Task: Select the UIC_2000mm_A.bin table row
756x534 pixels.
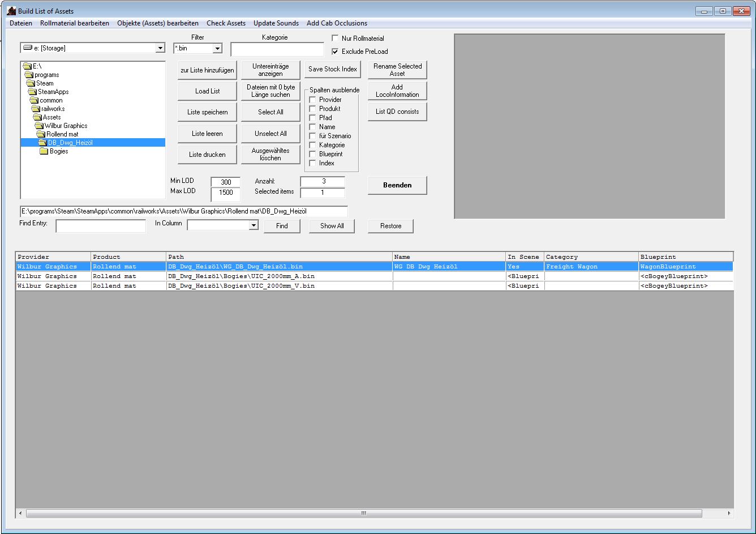Action: tap(374, 276)
